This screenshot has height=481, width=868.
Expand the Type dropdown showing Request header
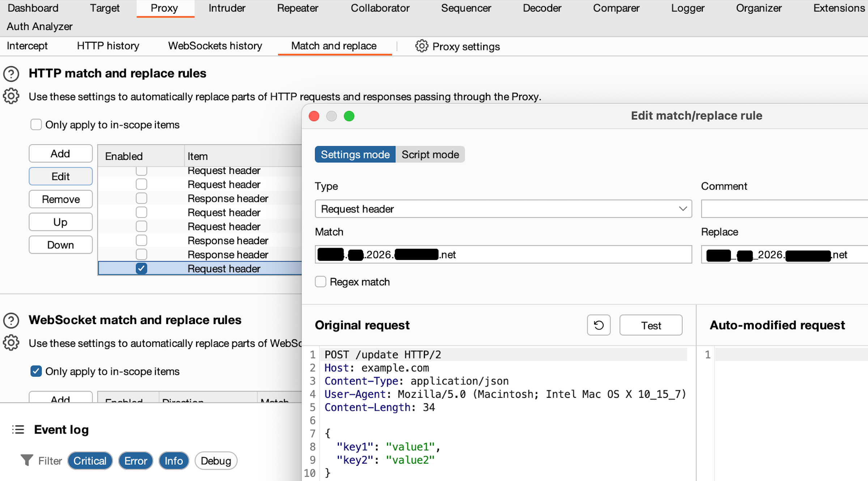click(503, 209)
